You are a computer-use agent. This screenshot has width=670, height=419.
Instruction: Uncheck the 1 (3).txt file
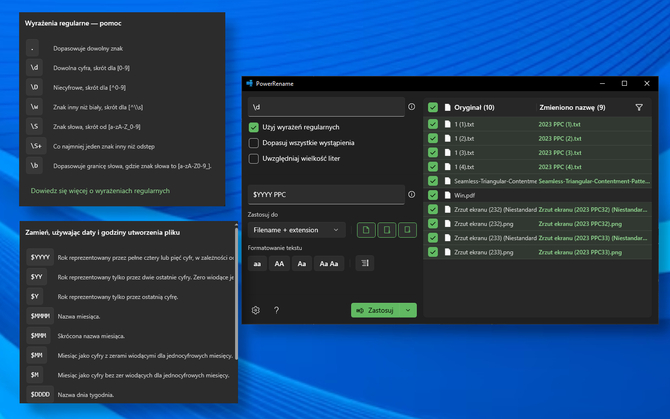[x=433, y=152]
